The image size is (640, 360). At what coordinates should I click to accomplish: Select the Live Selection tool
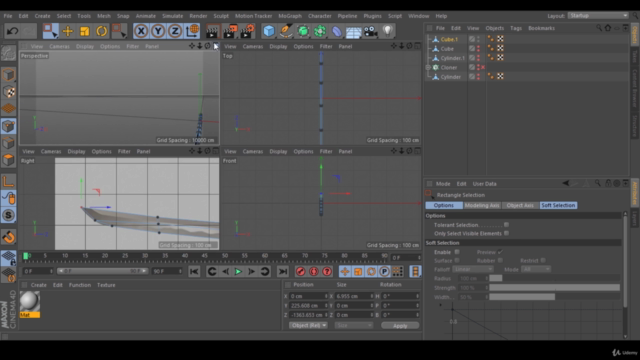[x=50, y=31]
